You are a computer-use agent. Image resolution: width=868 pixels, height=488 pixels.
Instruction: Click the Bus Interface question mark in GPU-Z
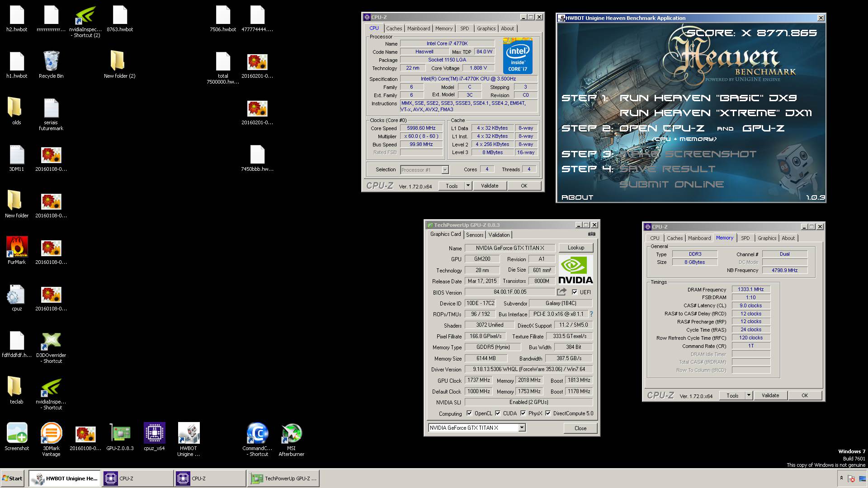click(591, 314)
